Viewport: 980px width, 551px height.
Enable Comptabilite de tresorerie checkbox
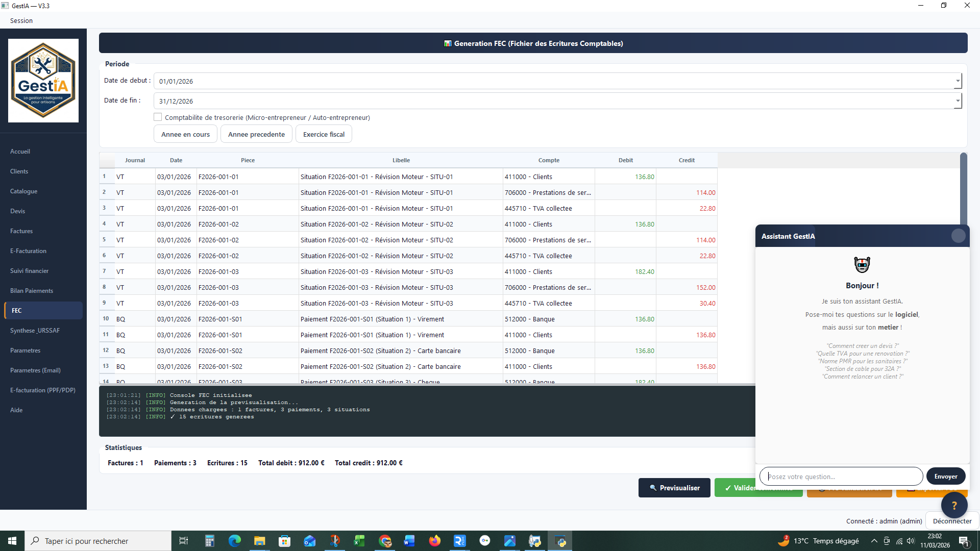pos(158,117)
